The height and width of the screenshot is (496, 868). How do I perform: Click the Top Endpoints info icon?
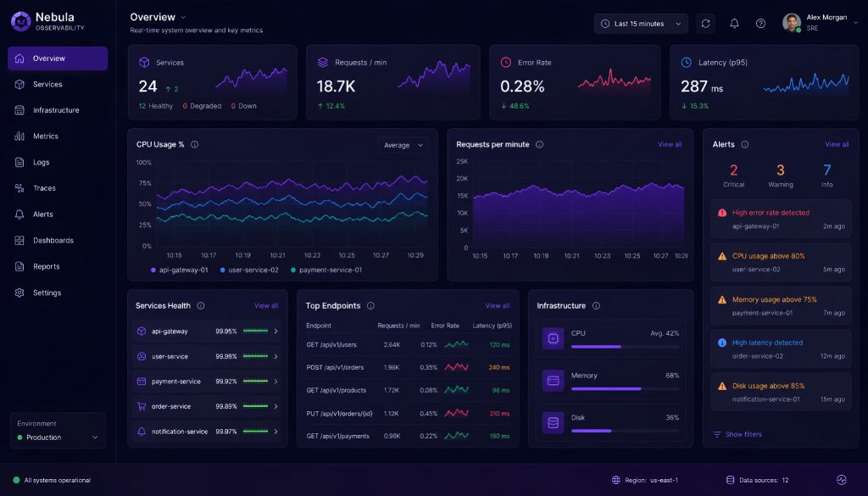[x=370, y=305]
